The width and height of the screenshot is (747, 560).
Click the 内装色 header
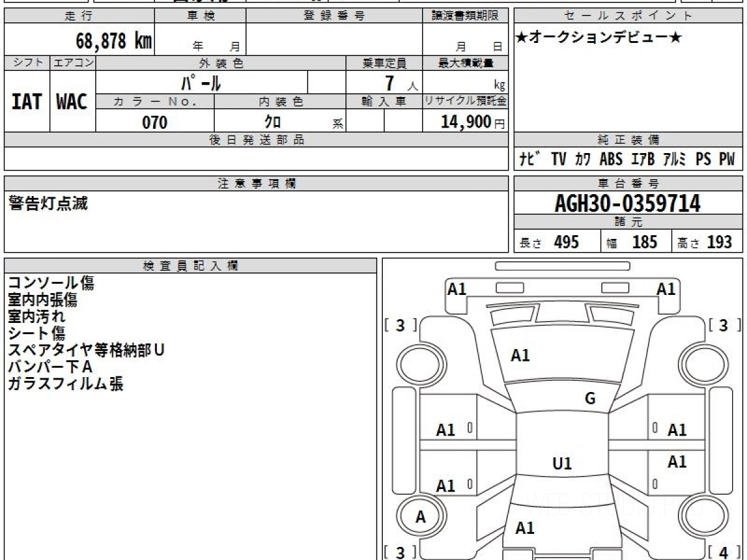[x=280, y=101]
